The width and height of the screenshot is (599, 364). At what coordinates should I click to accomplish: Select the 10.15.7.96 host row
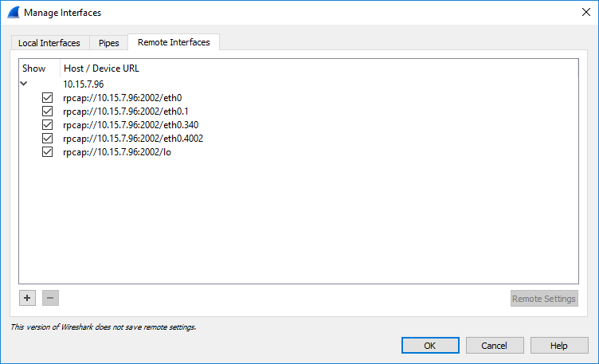[x=84, y=84]
